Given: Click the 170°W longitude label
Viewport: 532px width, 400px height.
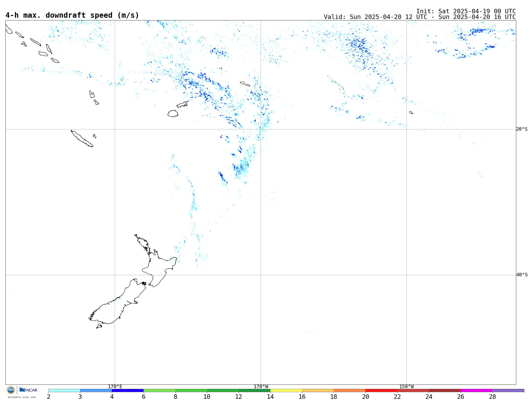Looking at the screenshot, I should 261,387.
